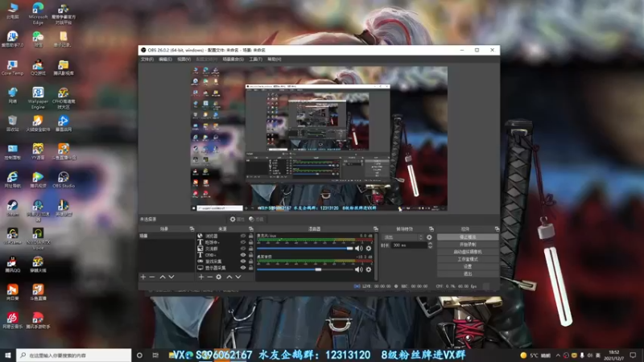Show hidden system tray icons chevron
Viewport: 644px width, 362px height.
(558, 356)
